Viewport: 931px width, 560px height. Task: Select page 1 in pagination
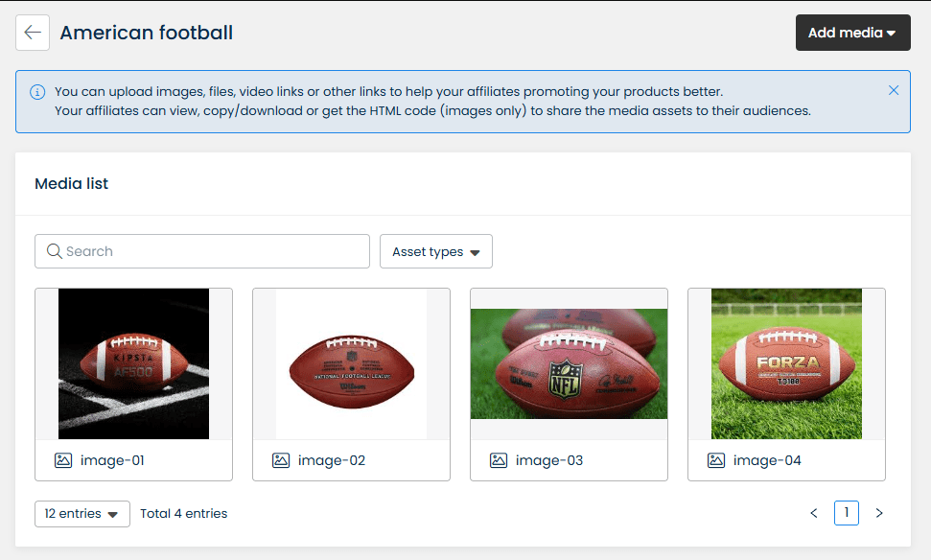point(847,513)
